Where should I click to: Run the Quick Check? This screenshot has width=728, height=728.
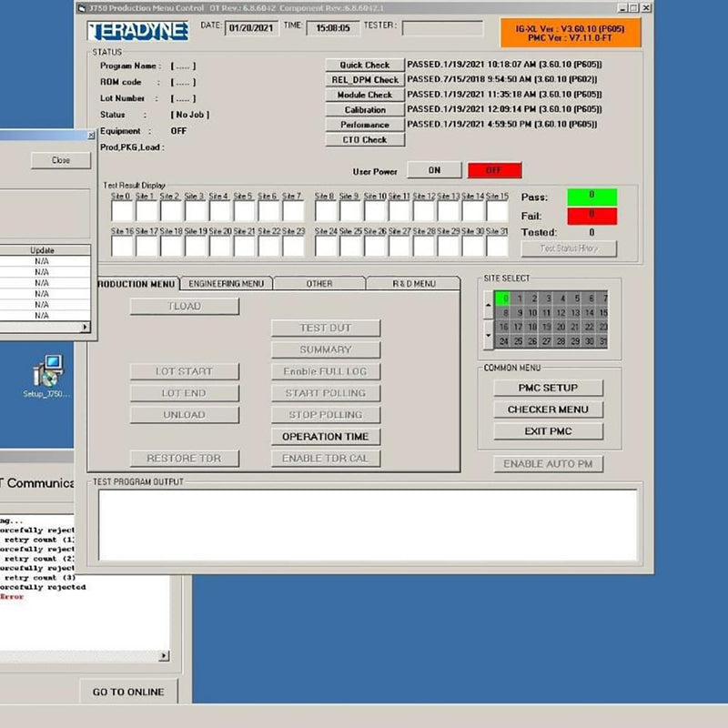coord(365,65)
